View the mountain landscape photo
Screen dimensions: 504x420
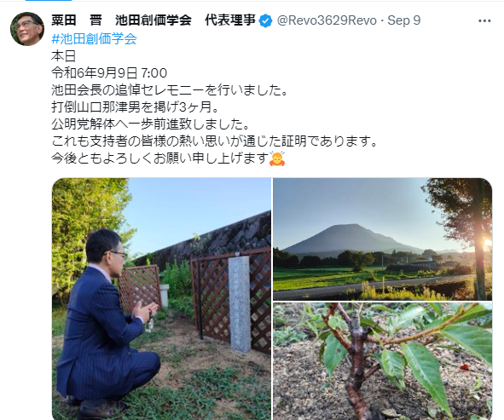point(383,239)
